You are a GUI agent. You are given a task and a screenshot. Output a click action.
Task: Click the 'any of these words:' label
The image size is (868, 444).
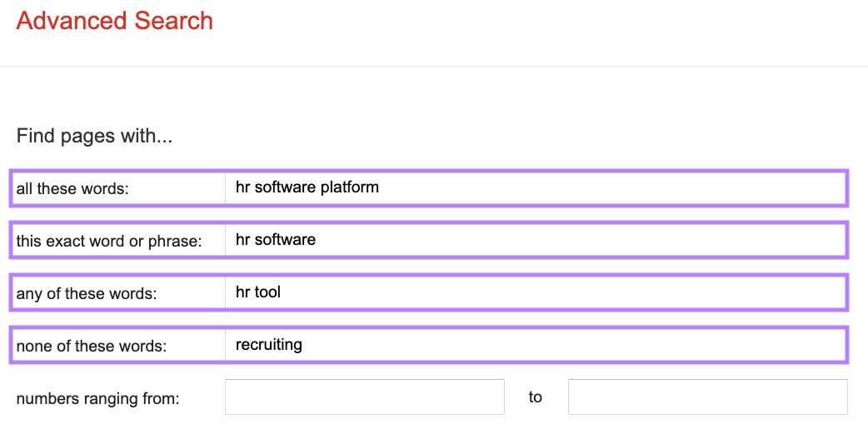point(87,294)
